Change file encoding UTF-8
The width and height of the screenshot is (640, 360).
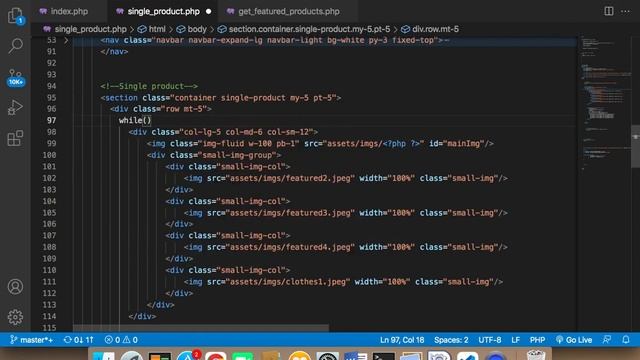click(x=489, y=340)
